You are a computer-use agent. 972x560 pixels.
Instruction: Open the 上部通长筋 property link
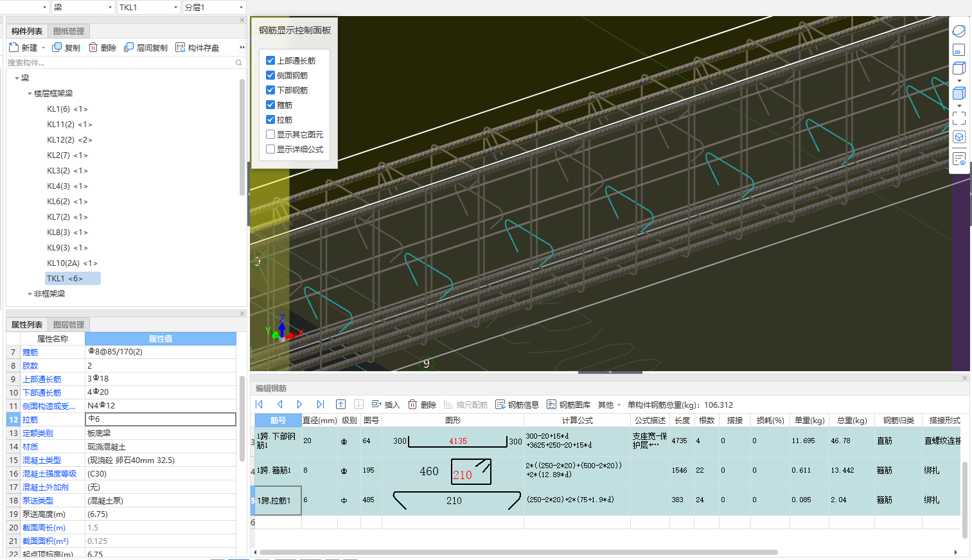42,379
